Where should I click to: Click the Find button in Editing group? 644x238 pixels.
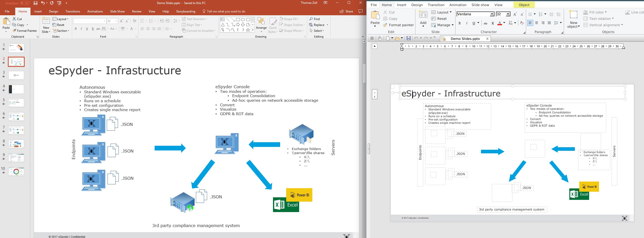[x=314, y=19]
